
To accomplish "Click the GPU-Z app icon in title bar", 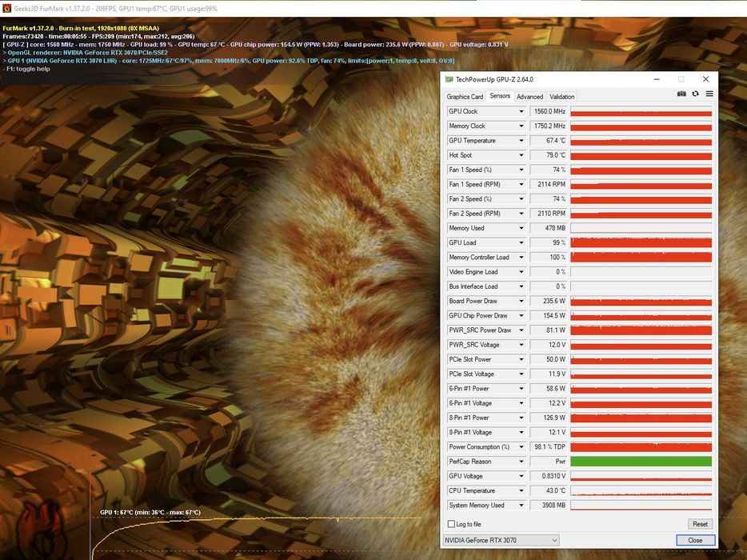I will click(449, 79).
